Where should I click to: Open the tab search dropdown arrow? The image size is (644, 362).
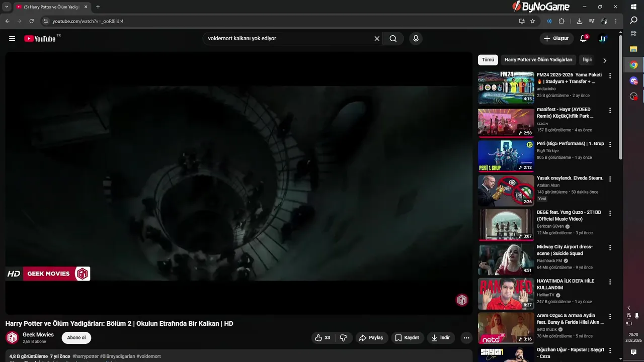point(7,7)
